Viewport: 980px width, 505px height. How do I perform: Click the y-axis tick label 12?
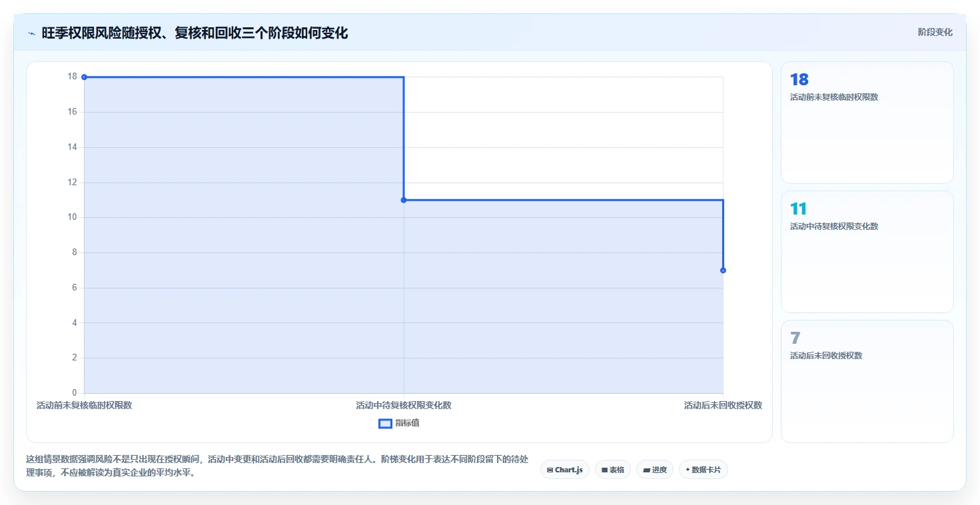[72, 182]
